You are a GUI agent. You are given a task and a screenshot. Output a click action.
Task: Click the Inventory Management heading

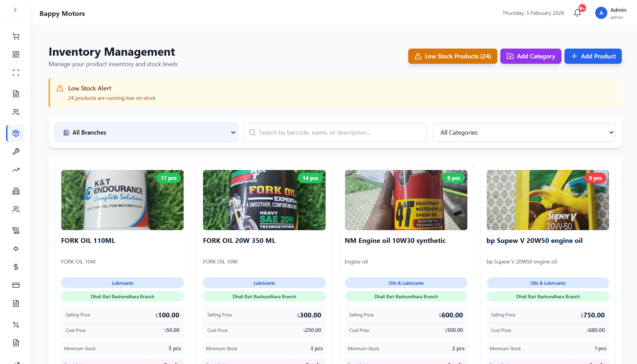tap(112, 52)
